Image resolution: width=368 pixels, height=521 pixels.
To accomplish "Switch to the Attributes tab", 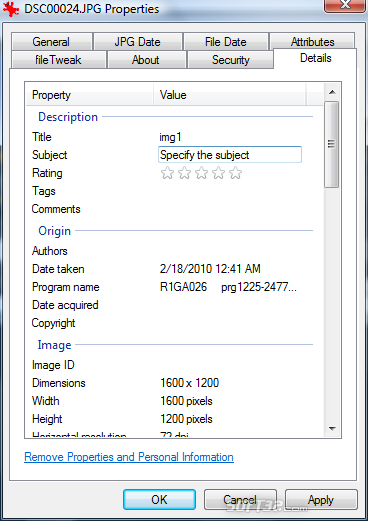I will (x=312, y=41).
